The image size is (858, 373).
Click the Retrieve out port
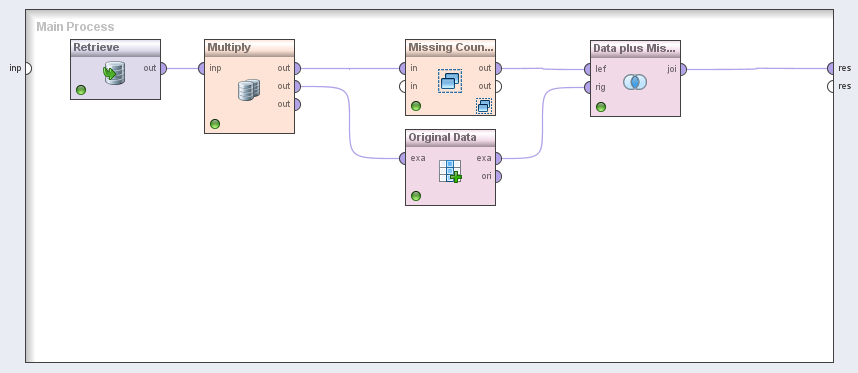point(163,68)
